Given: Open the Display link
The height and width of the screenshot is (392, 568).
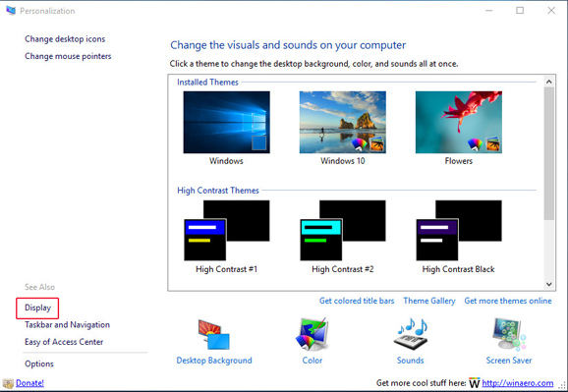Looking at the screenshot, I should (x=37, y=308).
